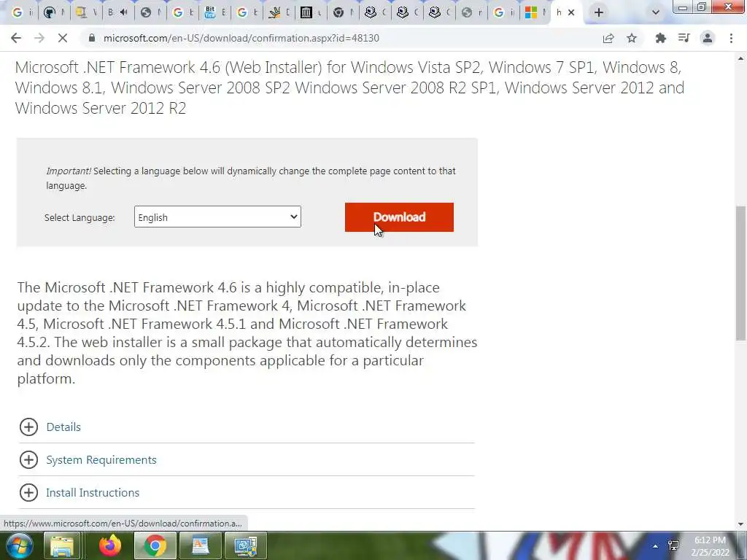747x560 pixels.
Task: Restore down the Chrome window
Action: coord(702,7)
